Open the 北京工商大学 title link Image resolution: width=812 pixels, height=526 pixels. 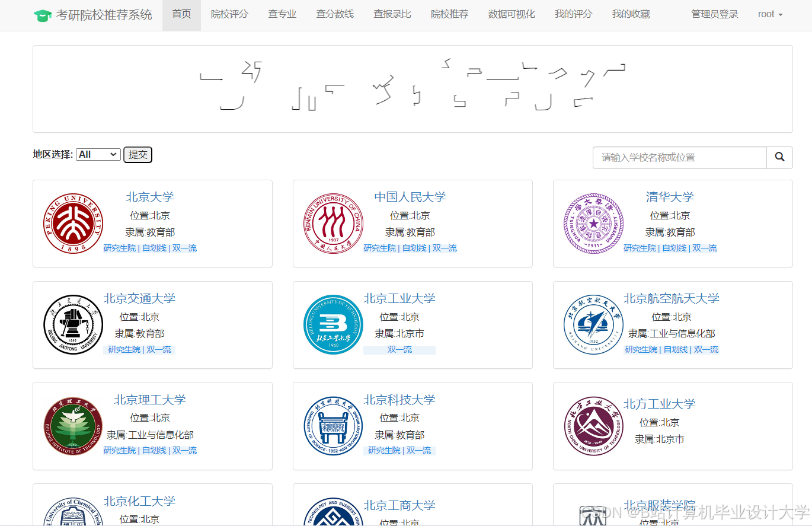pyautogui.click(x=399, y=505)
